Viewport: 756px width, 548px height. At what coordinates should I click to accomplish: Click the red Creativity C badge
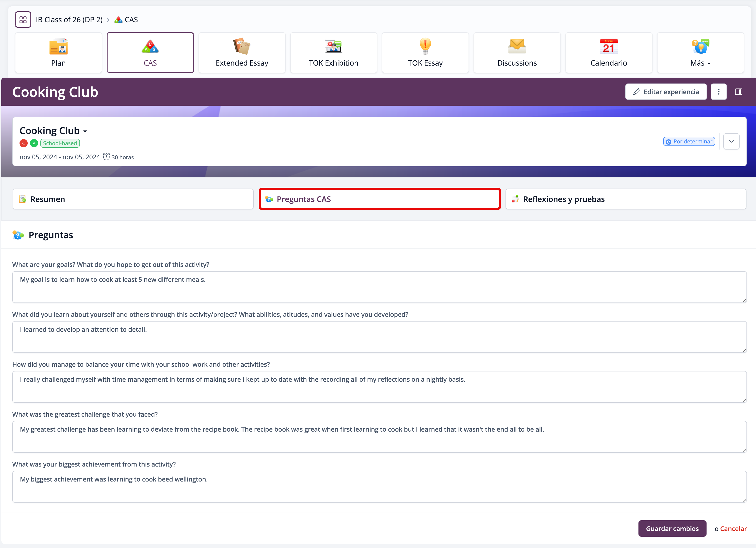23,143
